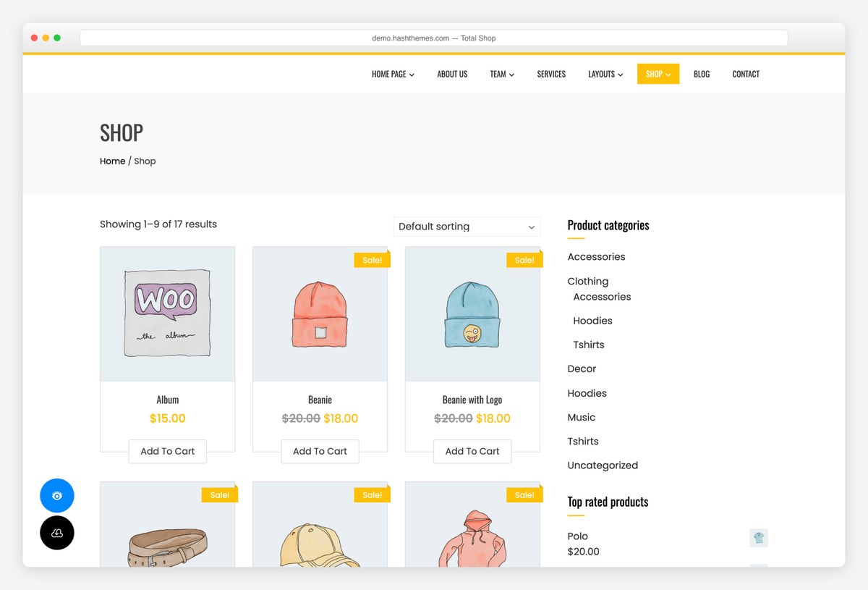This screenshot has height=590, width=868.
Task: Open the Home Page menu dropdown
Action: click(393, 74)
